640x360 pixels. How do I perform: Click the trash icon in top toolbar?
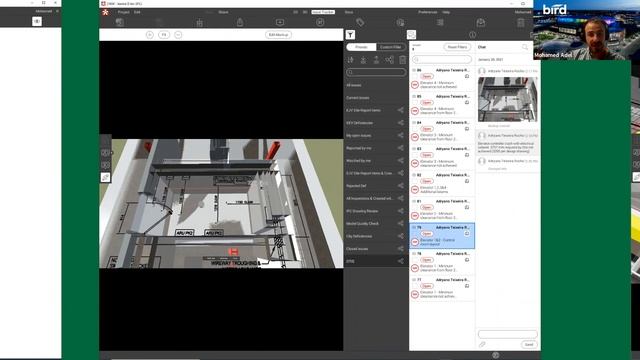(x=520, y=22)
